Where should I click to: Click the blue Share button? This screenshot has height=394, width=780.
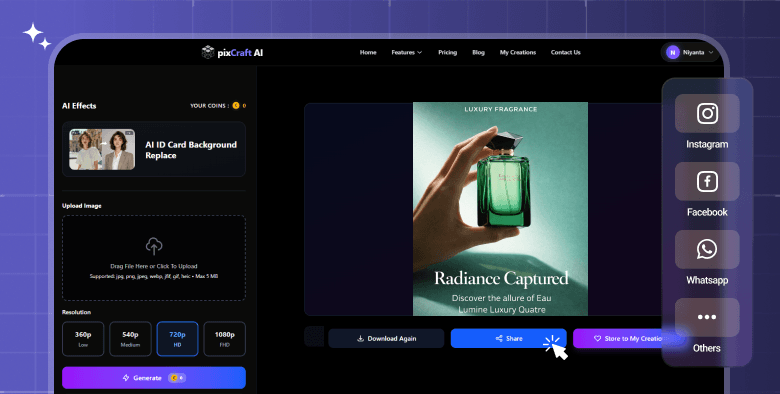click(508, 338)
